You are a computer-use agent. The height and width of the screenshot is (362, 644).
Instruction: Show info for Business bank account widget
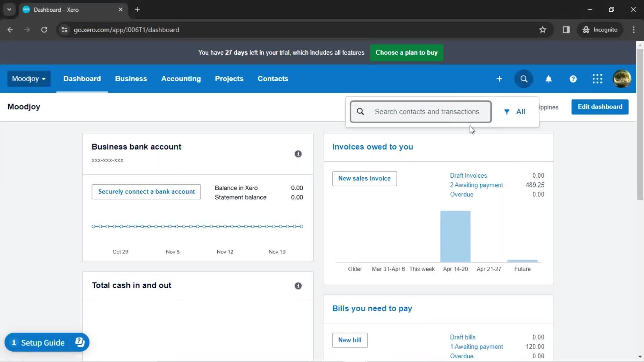tap(298, 154)
